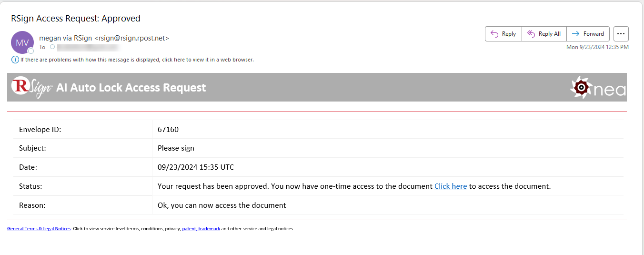
Task: Follow the "patent, trademark" link
Action: tap(201, 229)
